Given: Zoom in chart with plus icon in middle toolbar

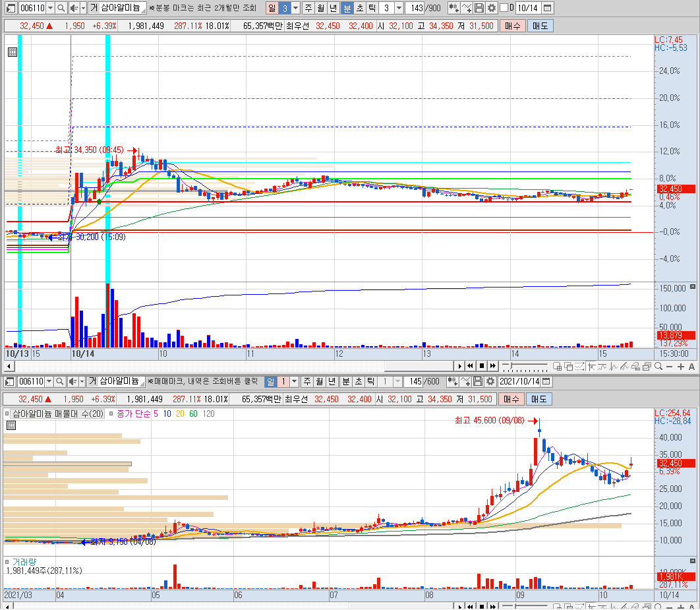Looking at the screenshot, I should pos(680,367).
